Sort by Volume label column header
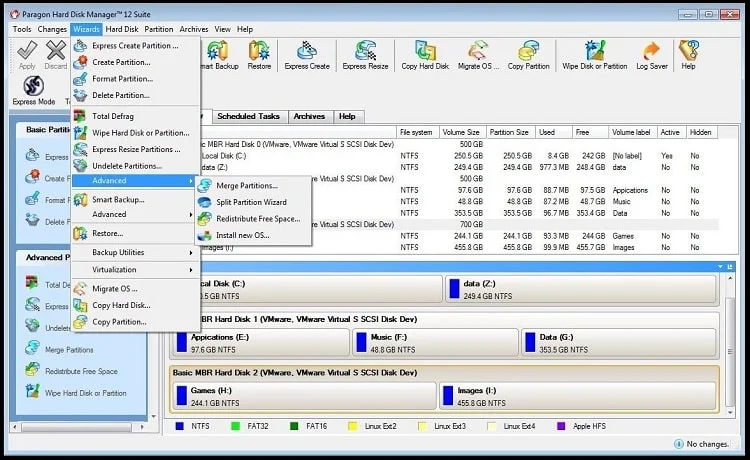The image size is (750, 460). pyautogui.click(x=632, y=132)
